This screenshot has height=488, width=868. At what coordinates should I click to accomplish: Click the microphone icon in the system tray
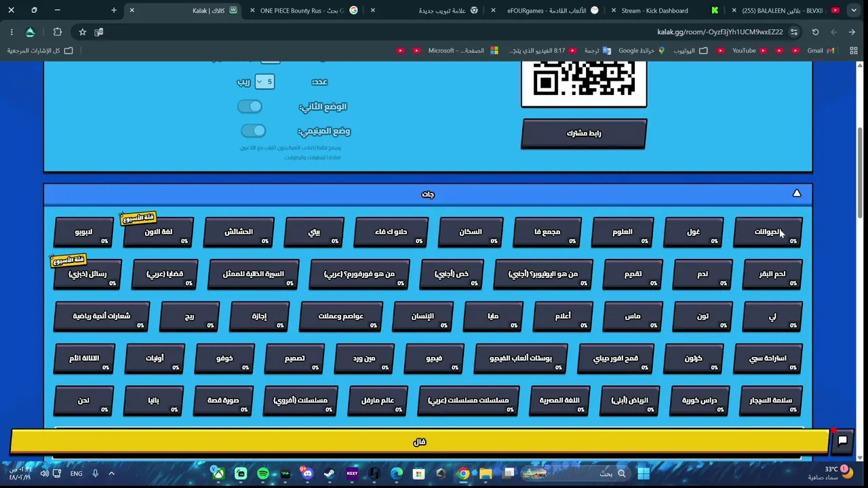pyautogui.click(x=96, y=473)
